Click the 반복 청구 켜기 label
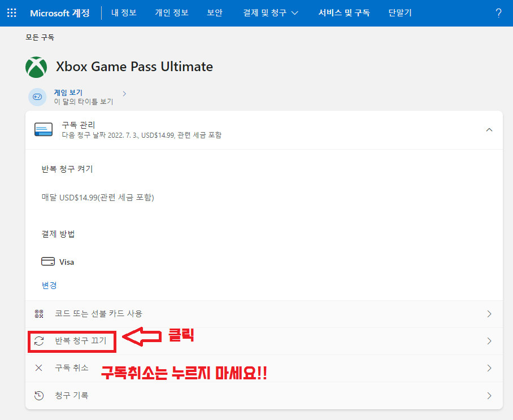The image size is (513, 420). pyautogui.click(x=67, y=169)
